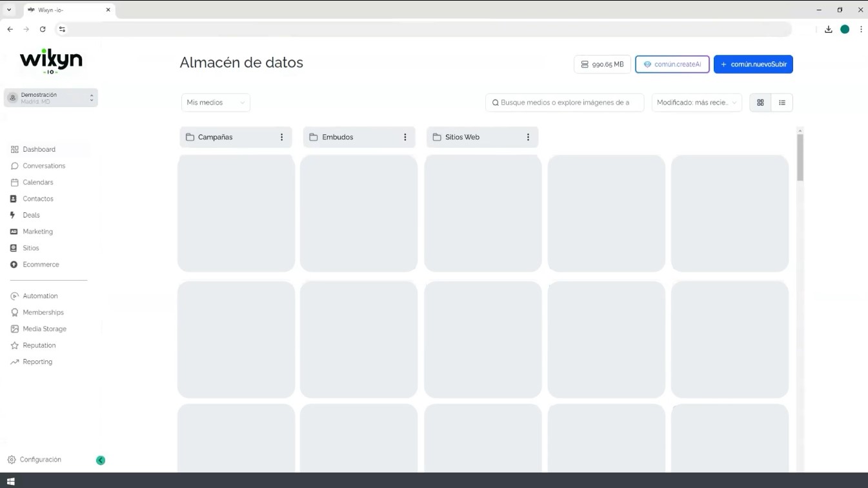Open the Sitios Web folder

pyautogui.click(x=482, y=137)
